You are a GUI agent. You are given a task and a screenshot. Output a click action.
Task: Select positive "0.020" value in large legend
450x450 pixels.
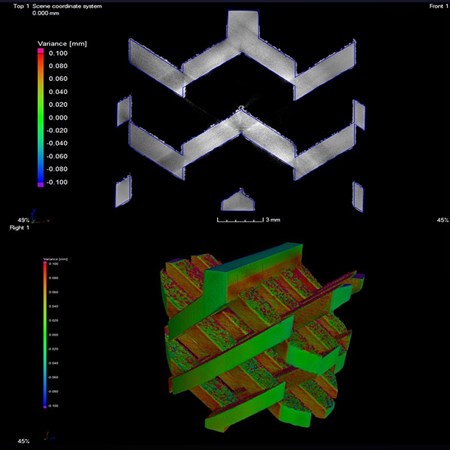(58, 105)
